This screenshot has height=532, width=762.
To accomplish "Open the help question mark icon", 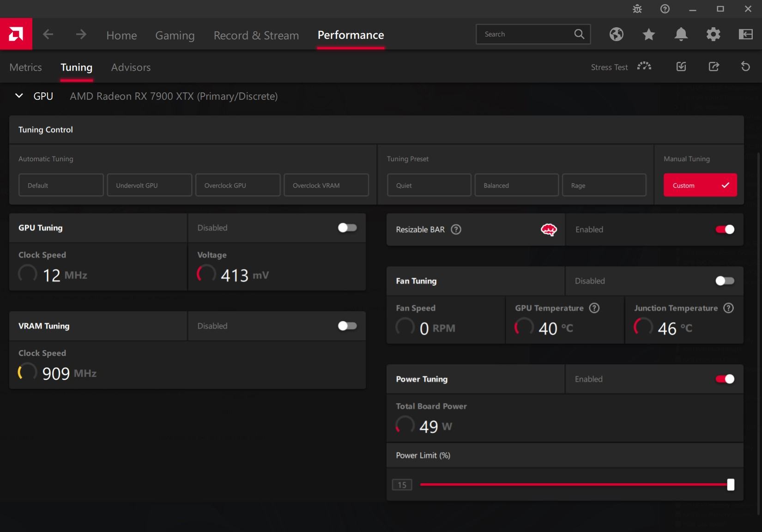I will [665, 9].
